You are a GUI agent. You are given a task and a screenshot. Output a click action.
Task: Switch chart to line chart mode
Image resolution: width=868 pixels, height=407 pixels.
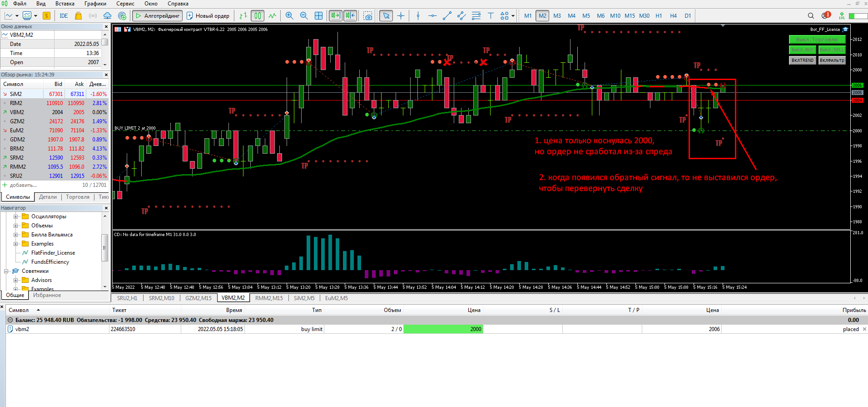(272, 15)
